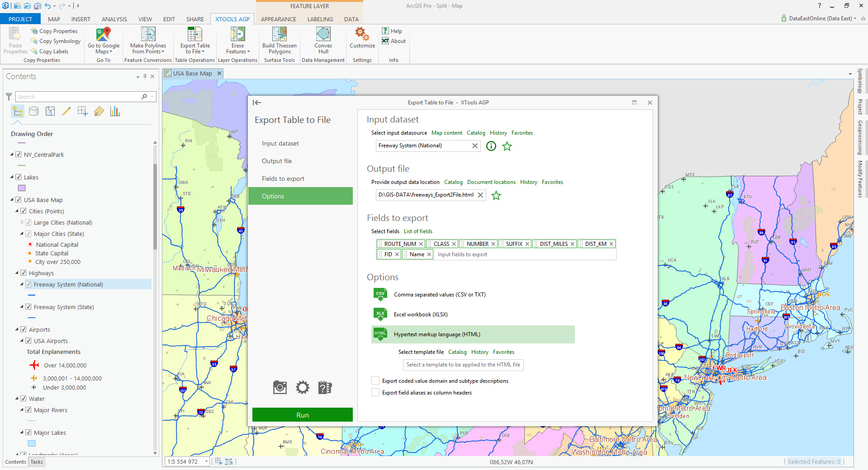Screen dimensions: 868x470
Task: Toggle Cities (Points) layer visibility
Action: click(24, 211)
